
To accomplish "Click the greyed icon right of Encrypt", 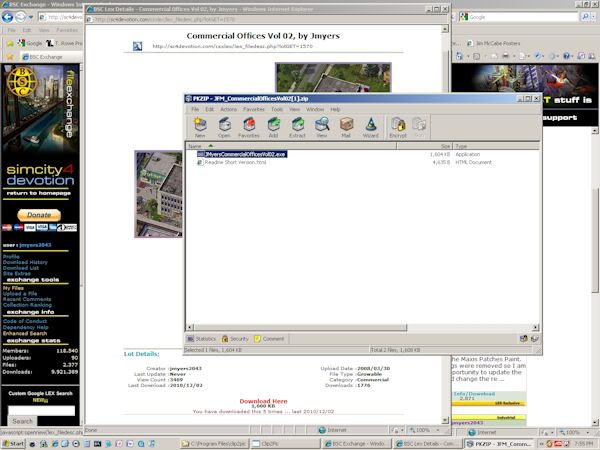I will coord(419,127).
